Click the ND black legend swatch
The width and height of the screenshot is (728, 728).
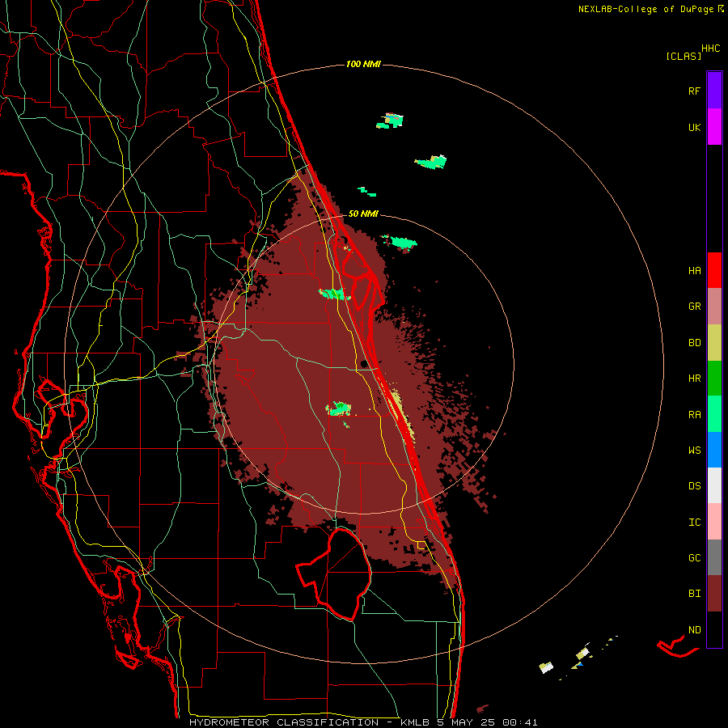714,629
